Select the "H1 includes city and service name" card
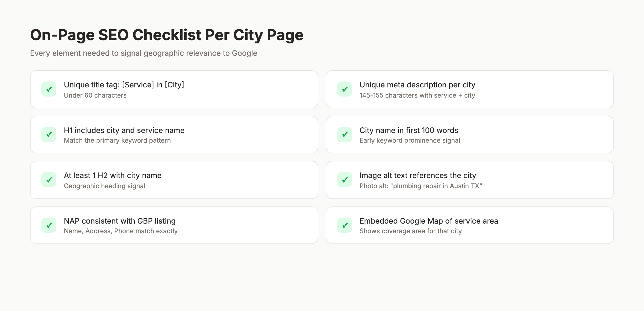This screenshot has height=311, width=644. 174,134
